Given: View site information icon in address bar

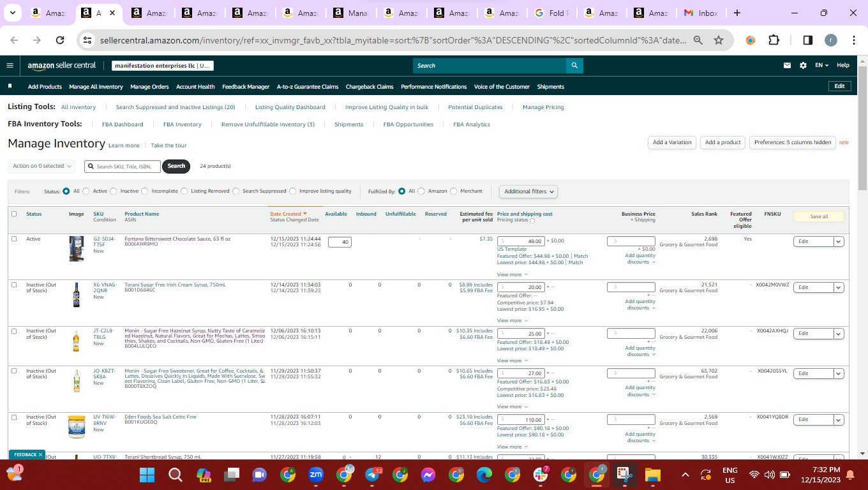Looking at the screenshot, I should coord(88,40).
